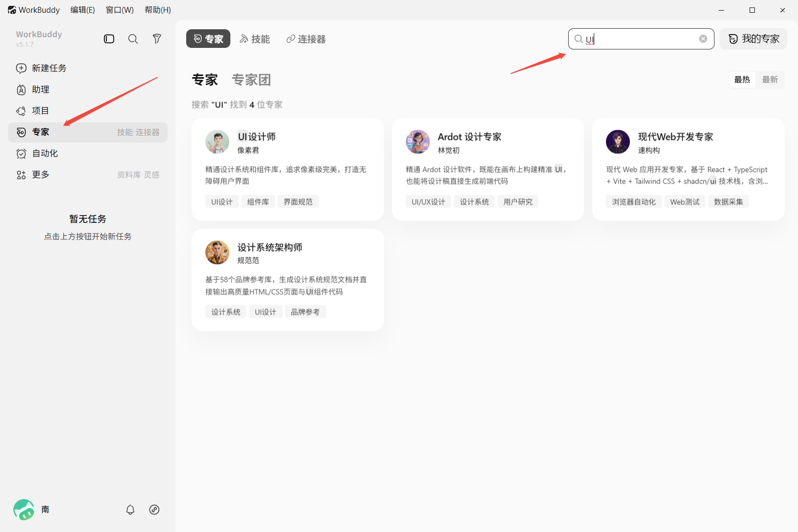The width and height of the screenshot is (798, 532).
Task: Click the 助理 sidebar icon
Action: point(21,89)
